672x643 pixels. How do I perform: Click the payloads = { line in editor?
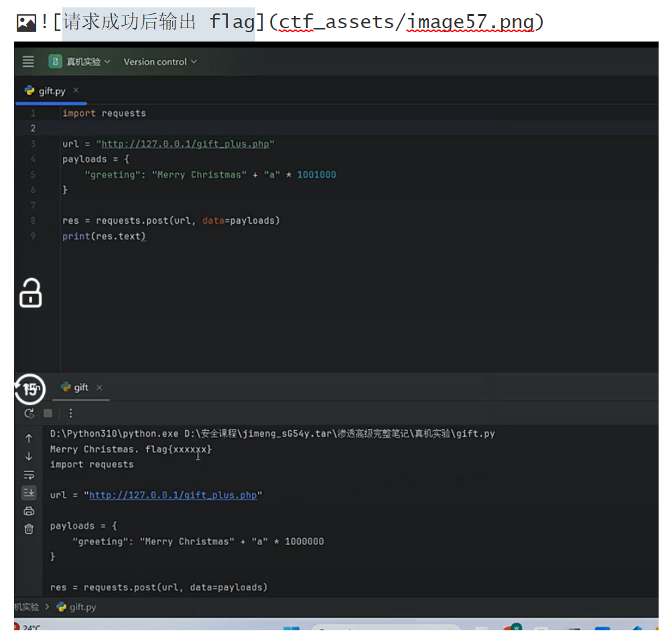[x=96, y=159]
